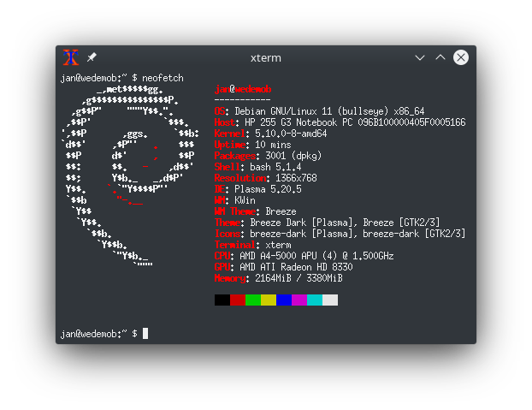The image size is (532, 410).
Task: Click the Host line HP 255 G3
Action: pos(340,122)
